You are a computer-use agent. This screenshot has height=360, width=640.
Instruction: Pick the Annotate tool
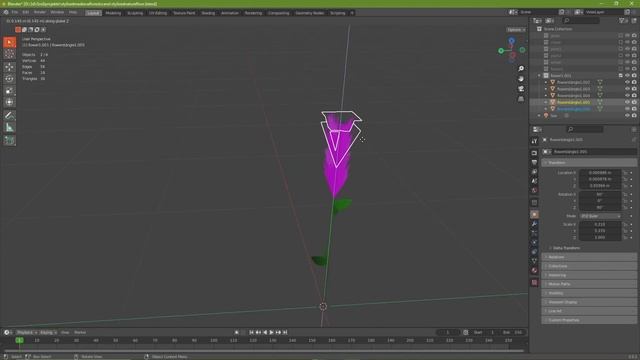click(9, 116)
